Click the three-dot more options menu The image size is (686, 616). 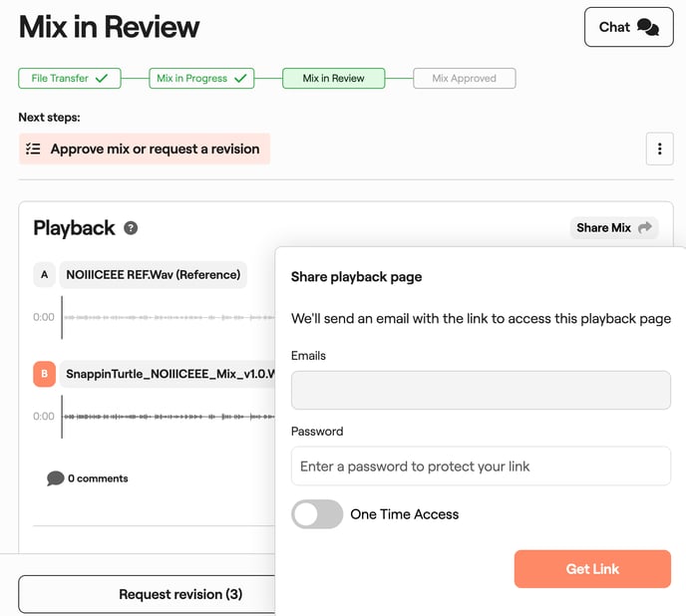click(x=659, y=149)
